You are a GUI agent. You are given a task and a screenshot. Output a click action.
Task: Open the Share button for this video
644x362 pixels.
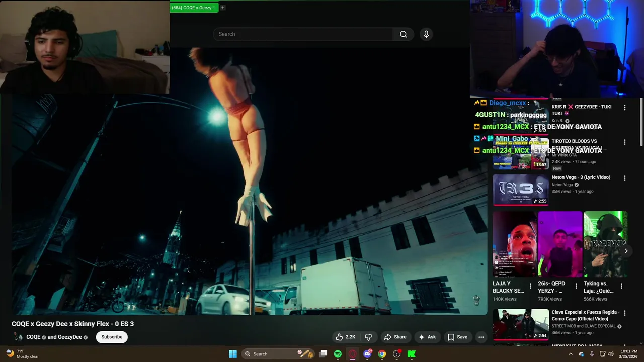point(395,337)
